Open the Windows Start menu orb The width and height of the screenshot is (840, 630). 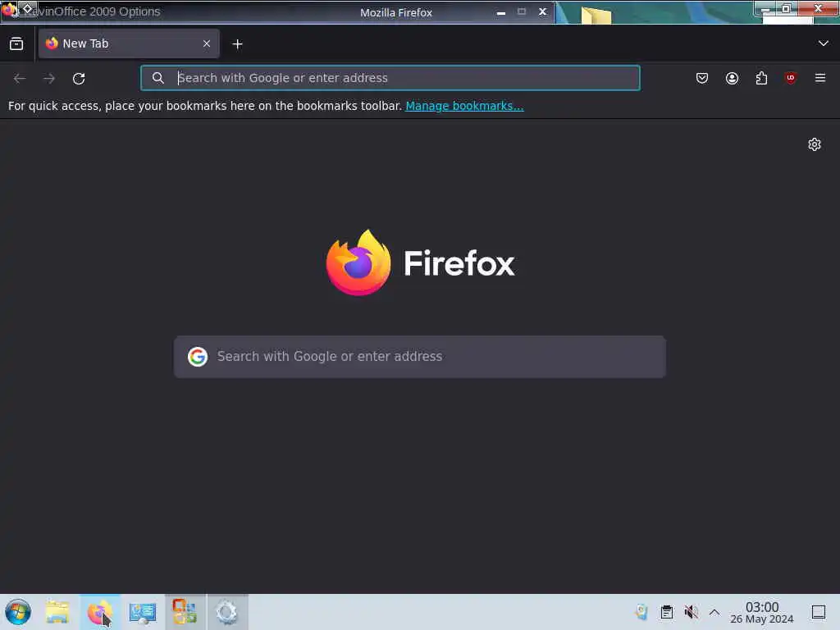[x=18, y=612]
